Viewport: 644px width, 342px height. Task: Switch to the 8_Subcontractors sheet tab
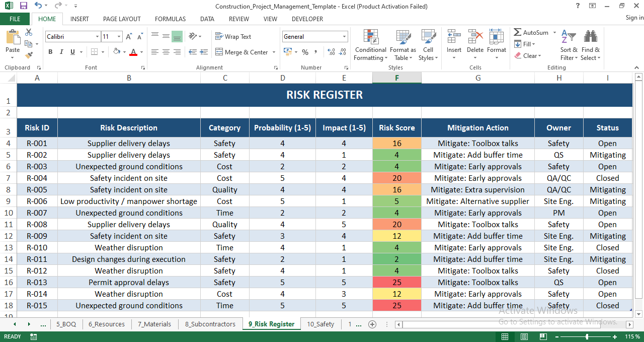[x=210, y=324]
